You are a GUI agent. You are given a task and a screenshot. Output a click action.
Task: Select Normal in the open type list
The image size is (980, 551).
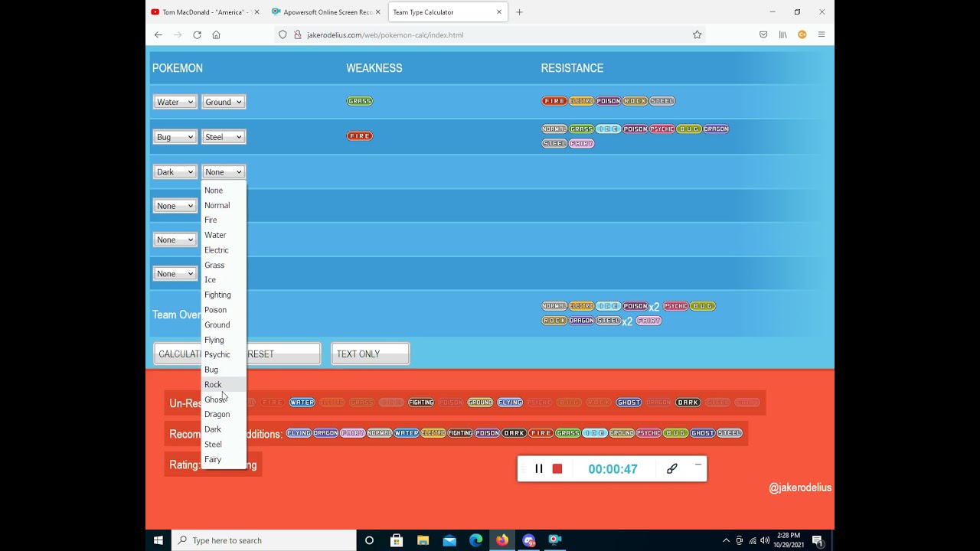pyautogui.click(x=224, y=205)
